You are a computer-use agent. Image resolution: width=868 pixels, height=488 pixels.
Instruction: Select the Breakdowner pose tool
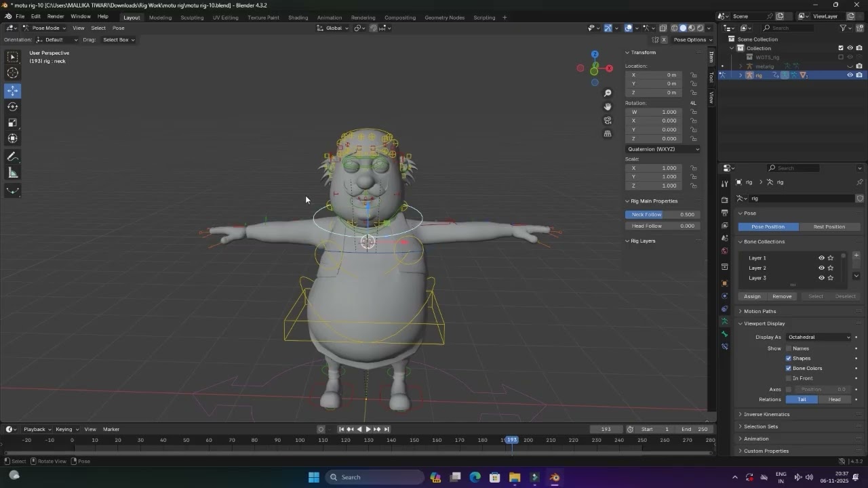point(13,190)
